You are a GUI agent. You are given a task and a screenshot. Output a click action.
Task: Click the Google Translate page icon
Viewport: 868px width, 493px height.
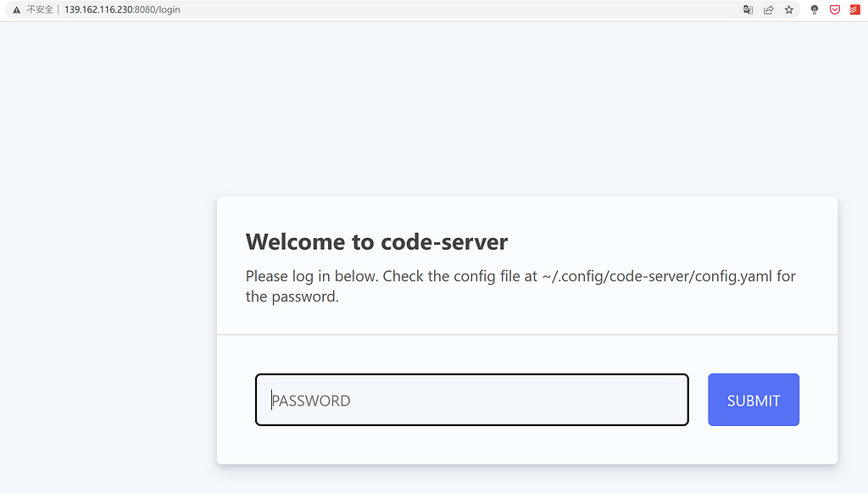click(748, 9)
